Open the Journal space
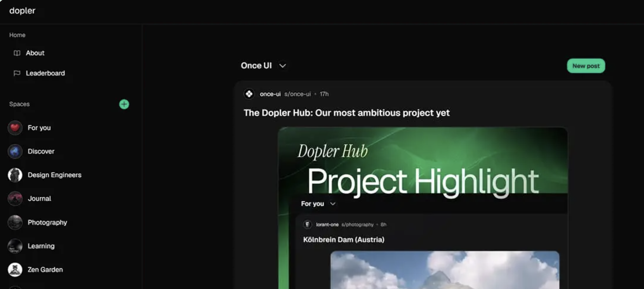 39,199
